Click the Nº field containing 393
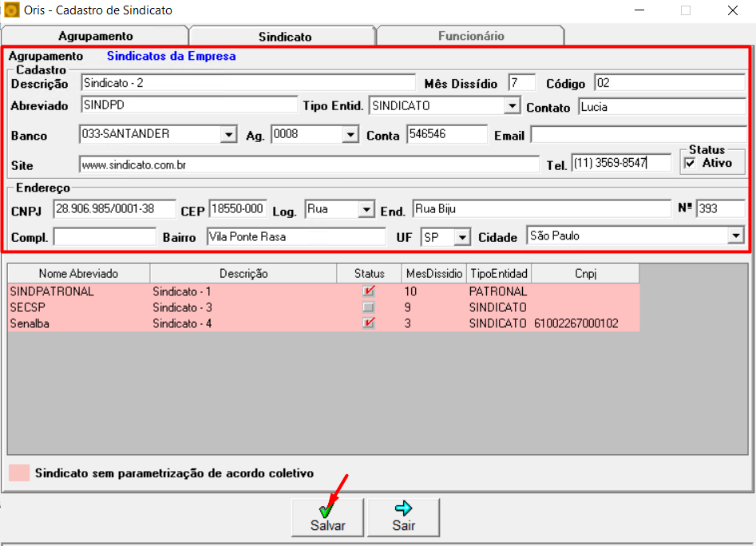The height and width of the screenshot is (546, 756). pyautogui.click(x=720, y=208)
